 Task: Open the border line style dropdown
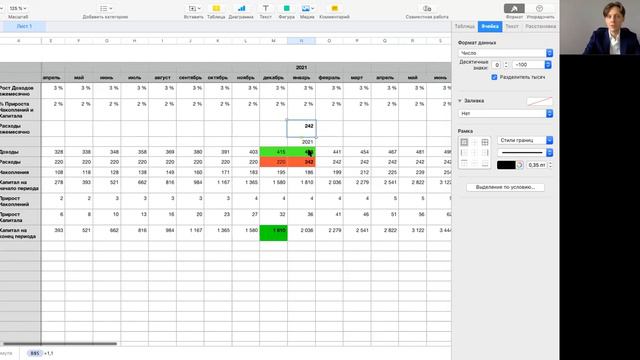click(525, 153)
